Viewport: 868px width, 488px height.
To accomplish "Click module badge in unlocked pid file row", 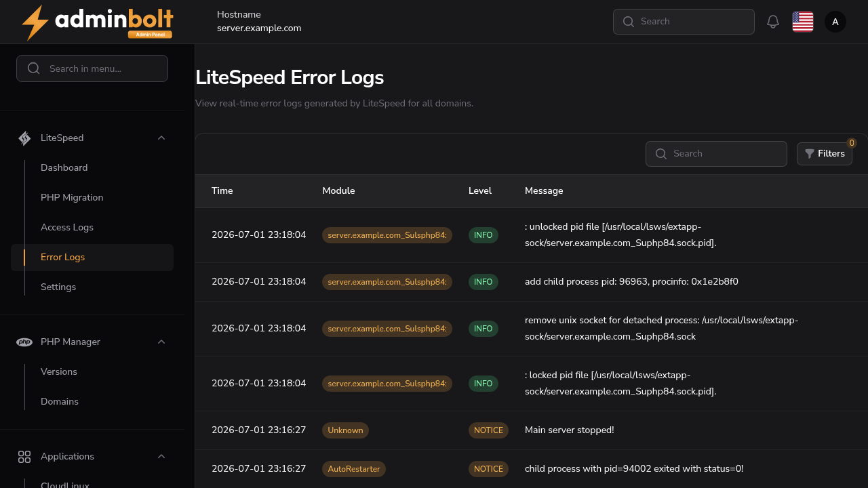I will [x=387, y=235].
